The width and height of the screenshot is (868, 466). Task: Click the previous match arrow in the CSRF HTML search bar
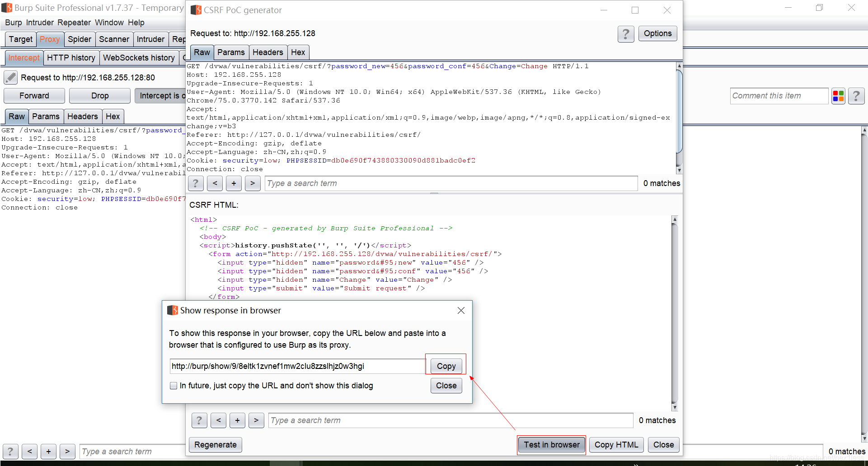[218, 420]
